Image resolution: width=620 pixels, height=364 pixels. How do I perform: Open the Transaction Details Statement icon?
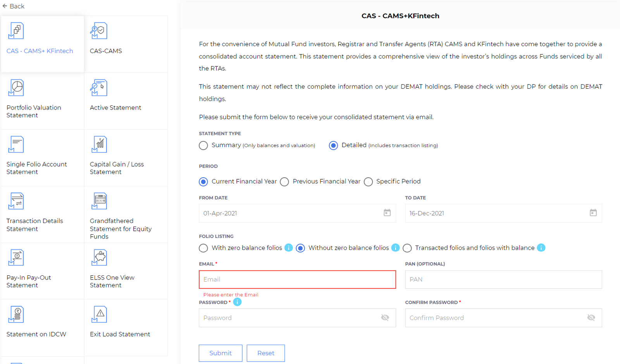[16, 201]
